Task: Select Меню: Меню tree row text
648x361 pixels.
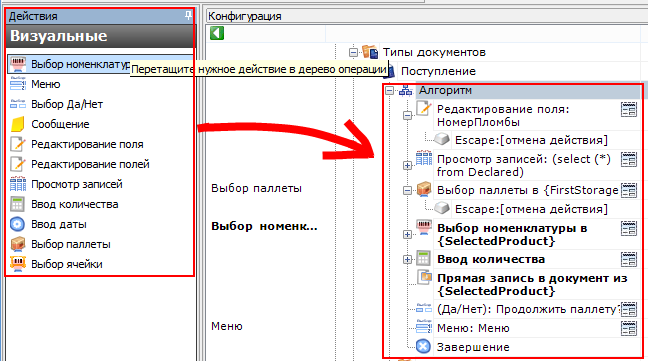Action: pyautogui.click(x=473, y=328)
